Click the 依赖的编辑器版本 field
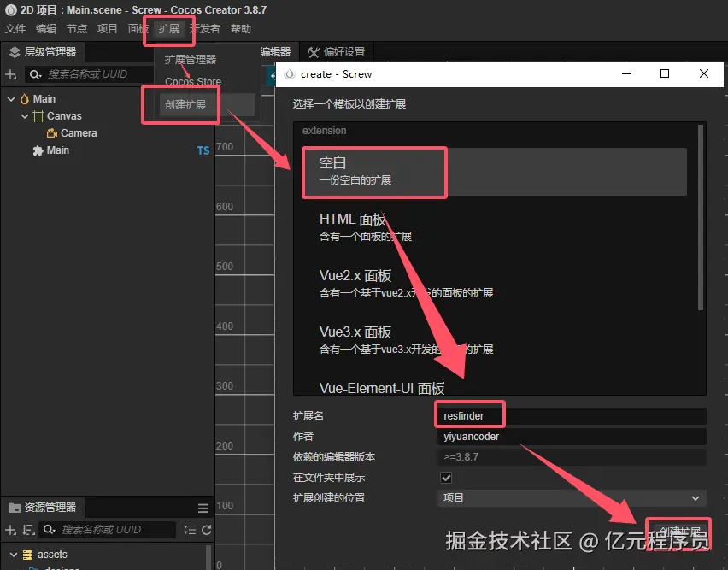728x570 pixels. pos(572,457)
